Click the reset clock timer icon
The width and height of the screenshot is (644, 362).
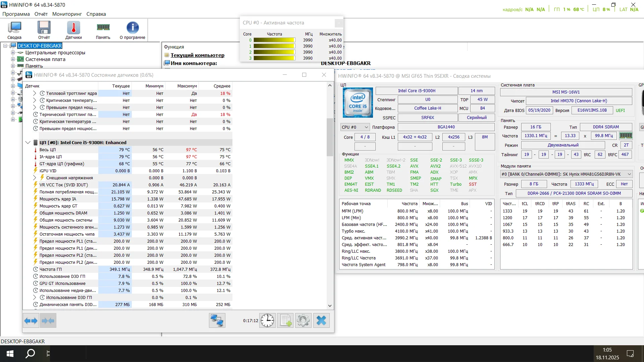pos(267,321)
